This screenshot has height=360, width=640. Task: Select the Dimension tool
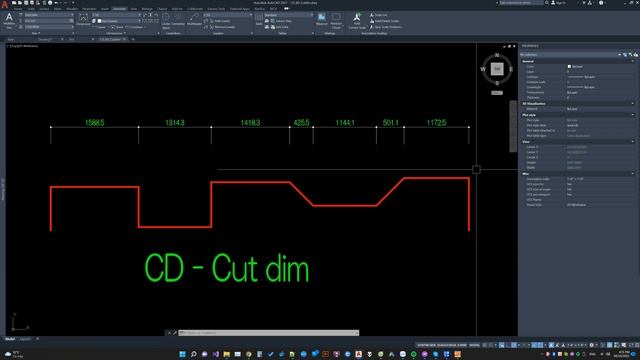[83, 20]
